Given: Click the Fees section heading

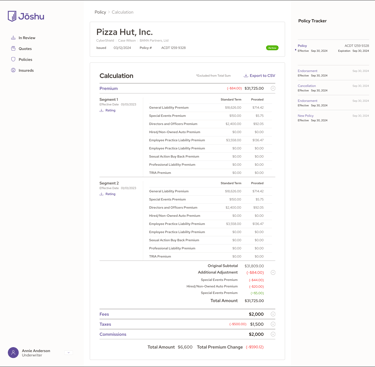Looking at the screenshot, I should tap(104, 314).
